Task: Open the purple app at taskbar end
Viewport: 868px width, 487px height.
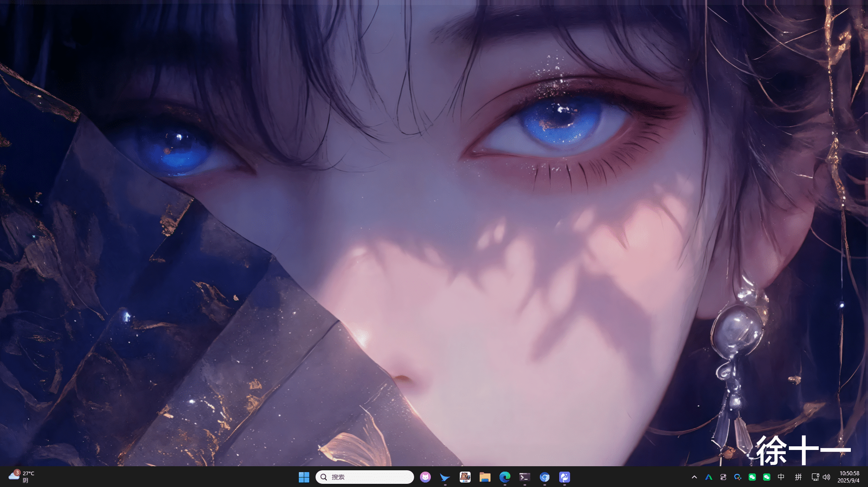Action: [565, 477]
